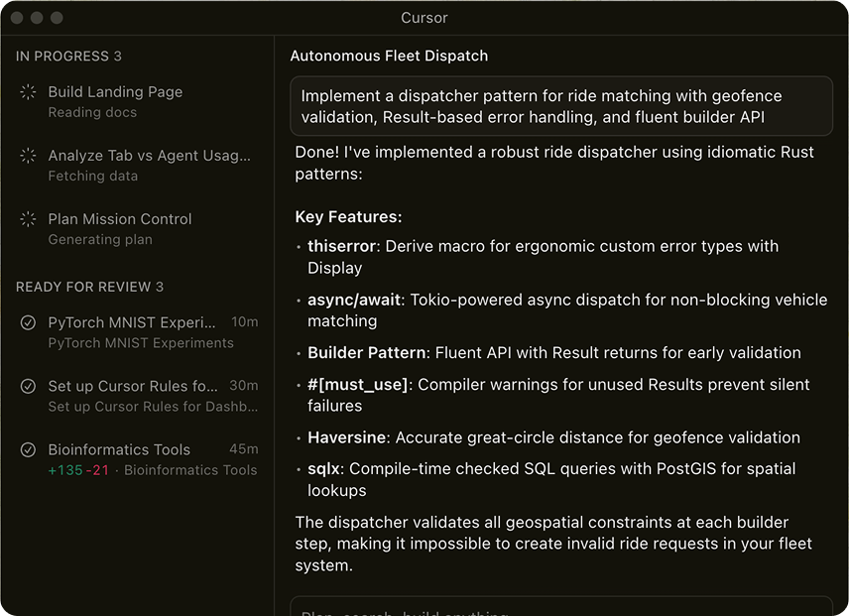Click the 30m timestamp on Cursor Rules item
Screen dimensions: 849x616
click(x=243, y=386)
